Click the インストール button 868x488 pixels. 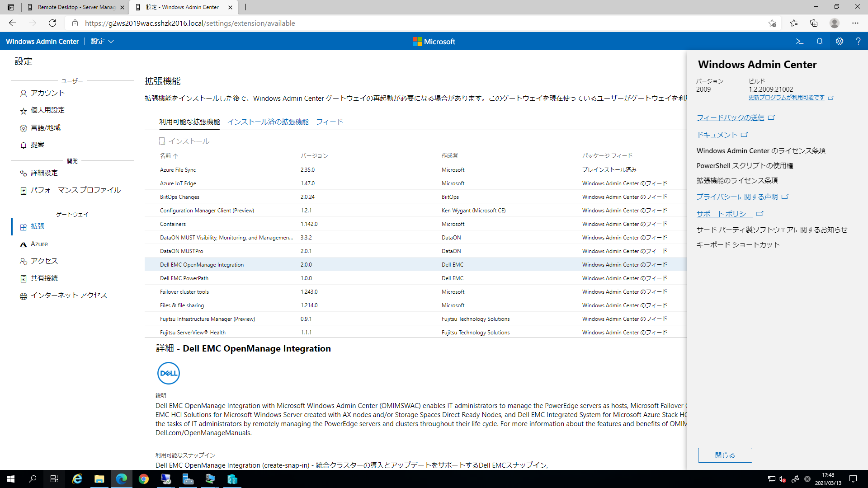pos(184,141)
